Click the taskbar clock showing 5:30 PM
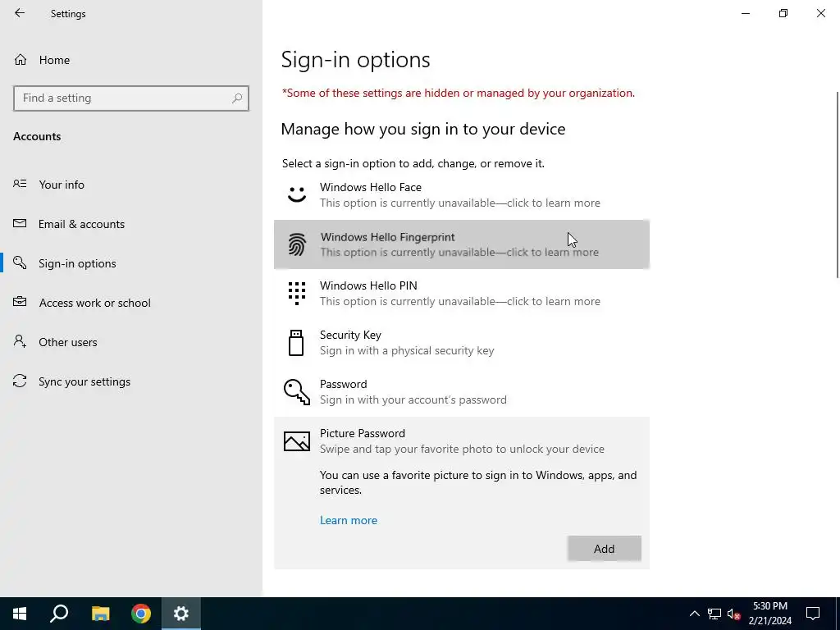Screen dimensions: 840x630 pos(769,614)
